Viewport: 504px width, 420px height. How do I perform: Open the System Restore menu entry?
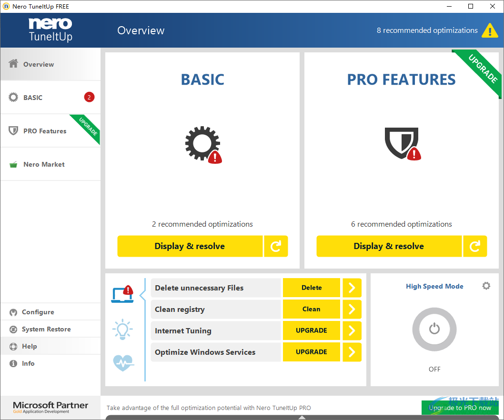click(50, 329)
